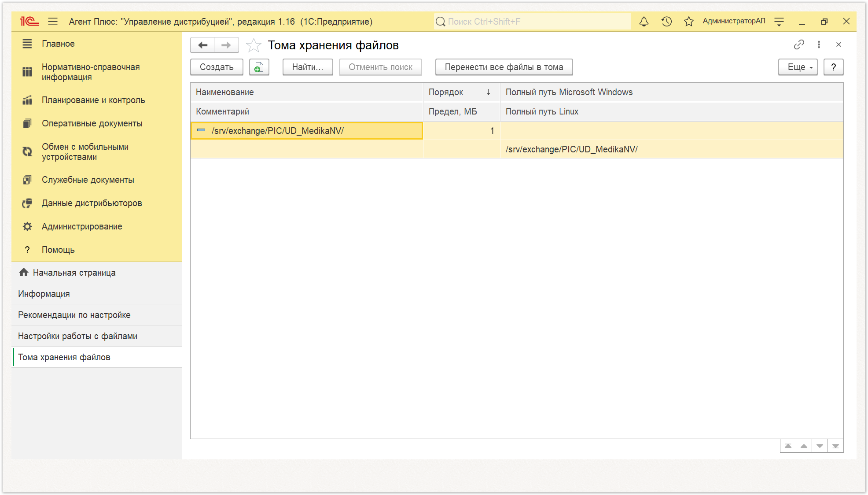This screenshot has width=868, height=495.
Task: Create new item by copying icon
Action: pyautogui.click(x=259, y=67)
